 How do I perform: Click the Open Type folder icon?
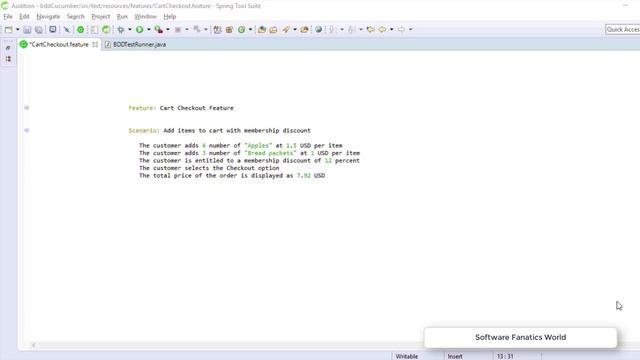point(262,29)
